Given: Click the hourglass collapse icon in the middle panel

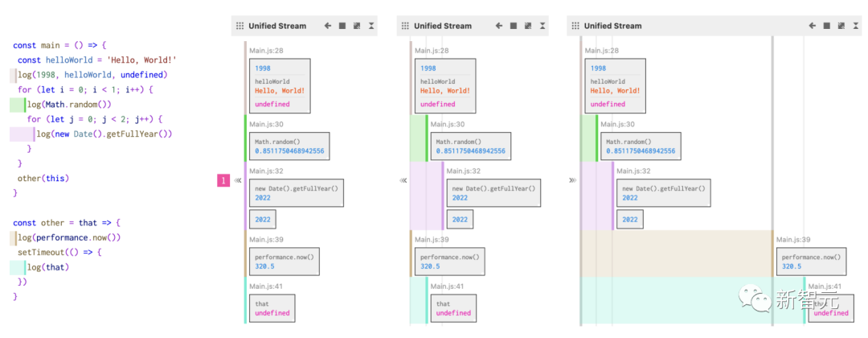Looking at the screenshot, I should 542,26.
